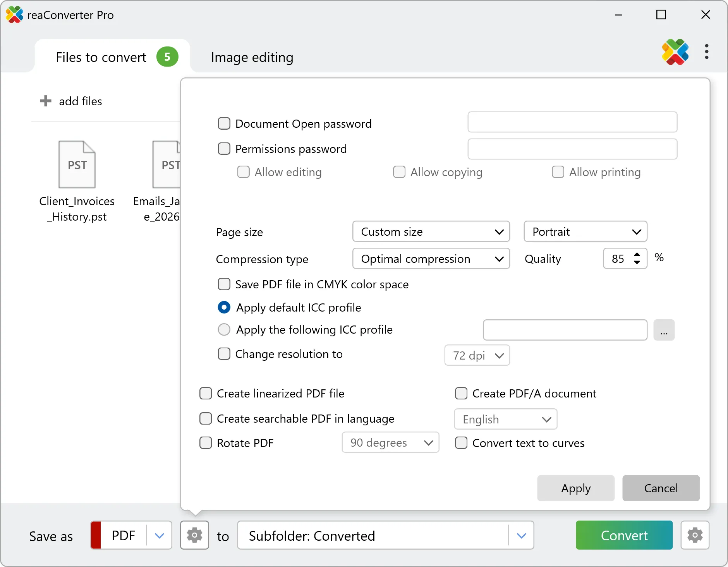The width and height of the screenshot is (728, 567).
Task: Open PDF format settings gear
Action: [194, 535]
